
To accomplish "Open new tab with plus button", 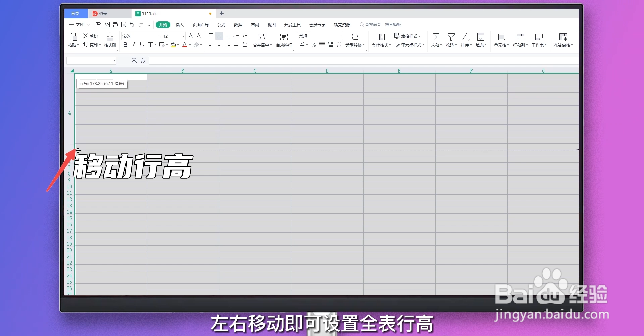I will click(x=222, y=13).
